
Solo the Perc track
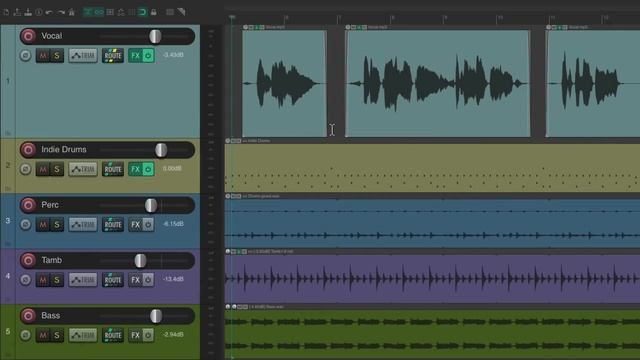(x=57, y=224)
